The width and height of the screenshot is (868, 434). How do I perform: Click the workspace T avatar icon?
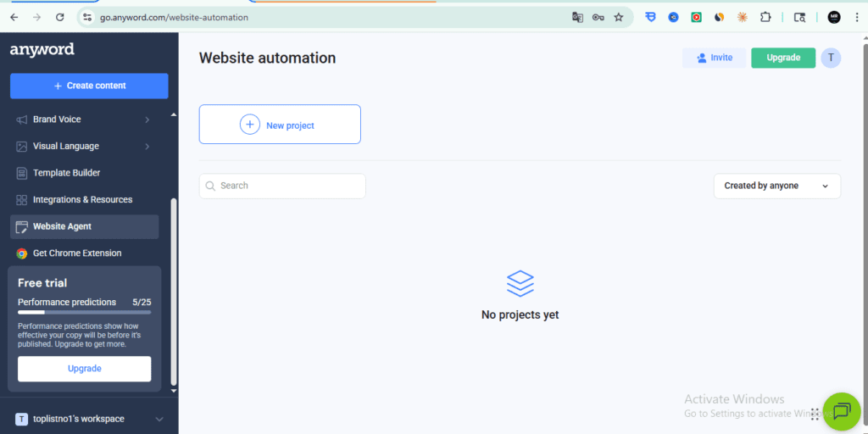21,419
